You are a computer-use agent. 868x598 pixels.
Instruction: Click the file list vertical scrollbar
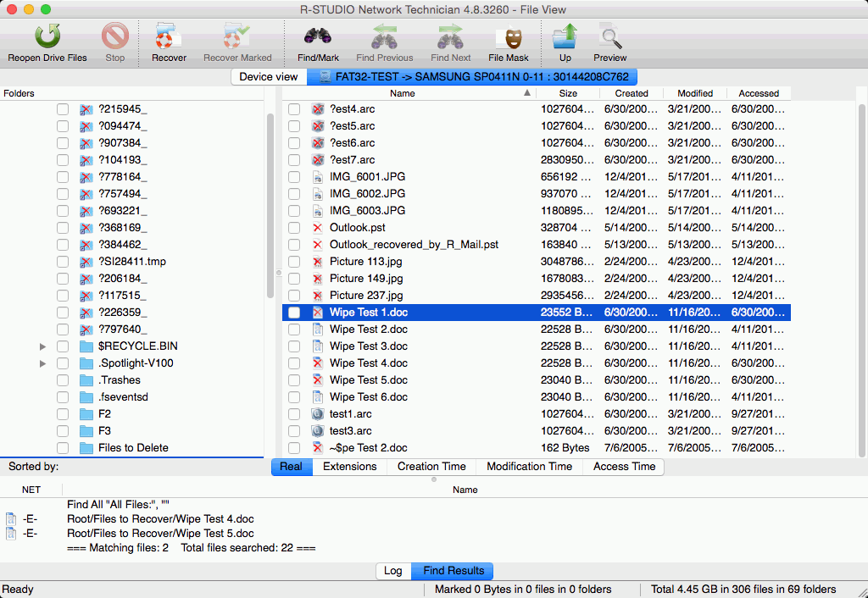click(x=861, y=280)
